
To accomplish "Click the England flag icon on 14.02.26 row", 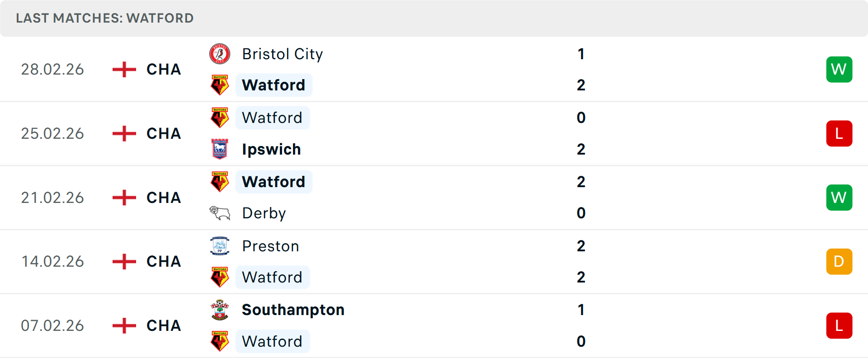I will point(123,261).
